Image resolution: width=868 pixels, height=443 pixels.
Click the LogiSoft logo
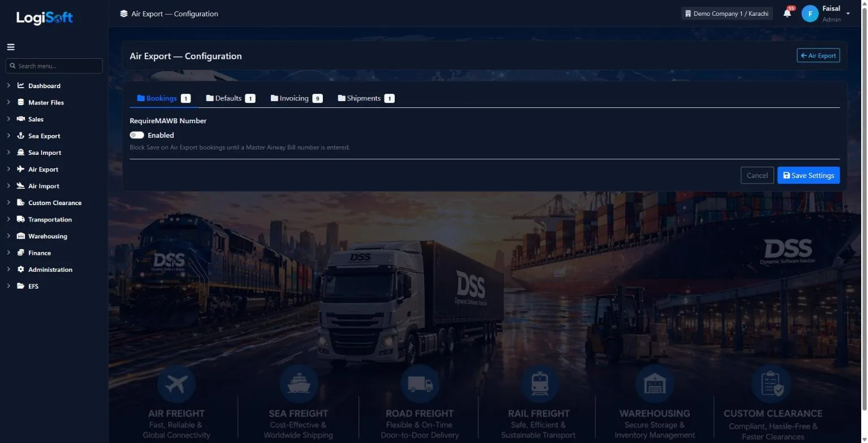45,18
